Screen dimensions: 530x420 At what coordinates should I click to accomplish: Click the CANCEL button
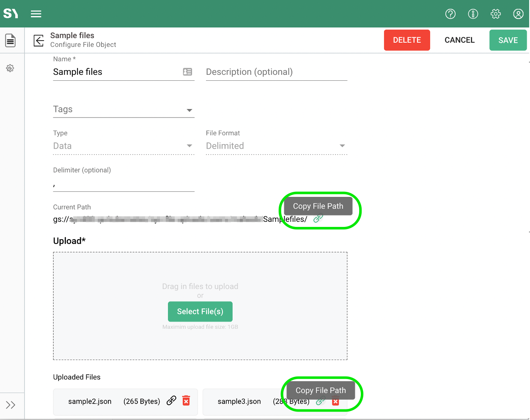point(459,40)
